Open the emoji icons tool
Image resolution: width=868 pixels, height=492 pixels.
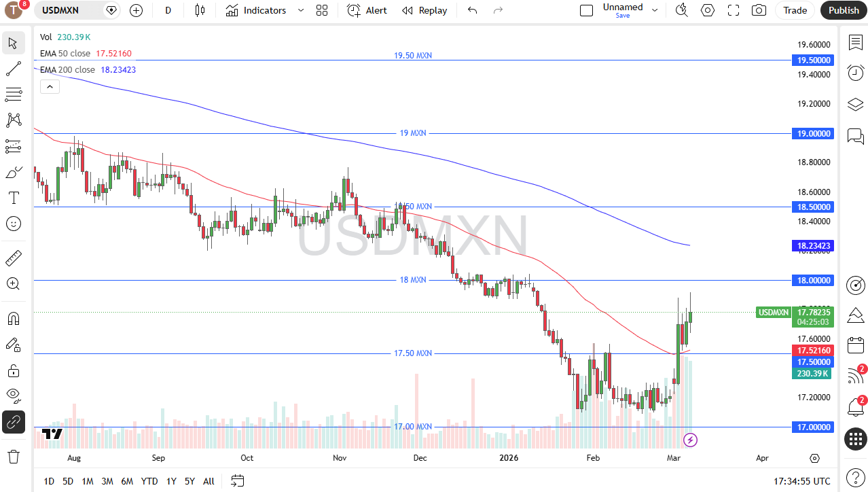(13, 224)
